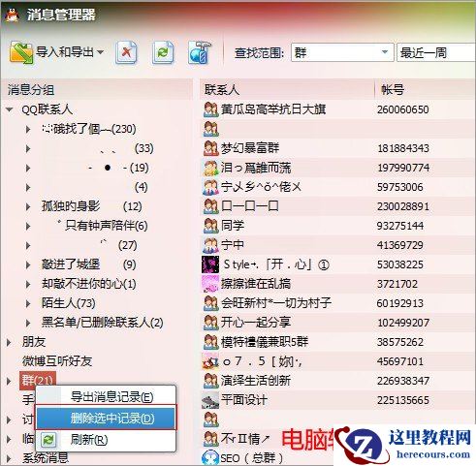
Task: Expand the 朋友 tree node
Action: point(9,342)
